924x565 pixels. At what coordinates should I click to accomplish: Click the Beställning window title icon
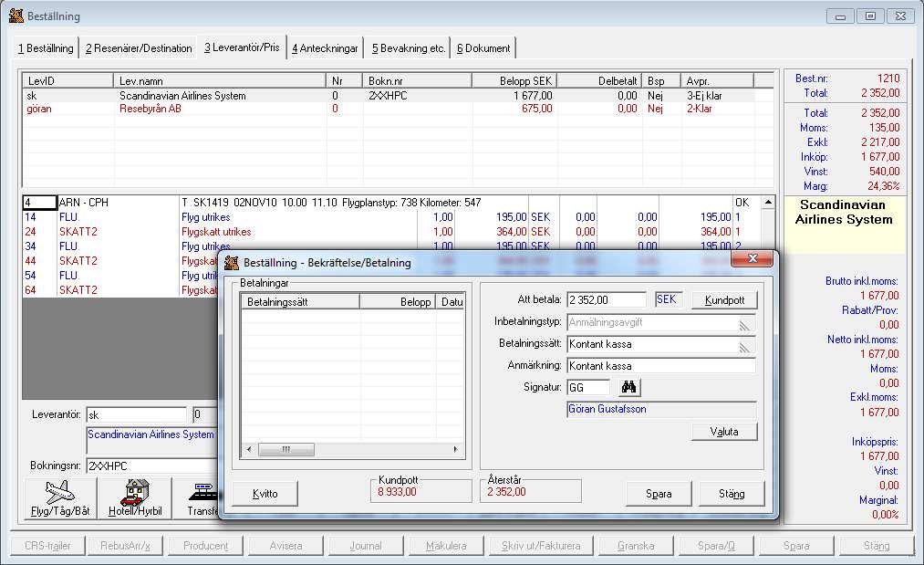click(x=16, y=16)
